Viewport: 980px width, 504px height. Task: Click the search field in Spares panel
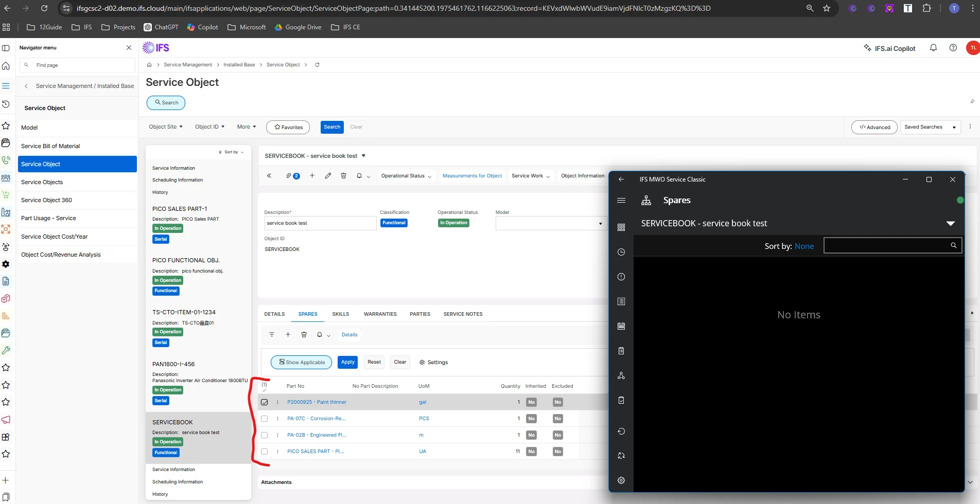886,246
